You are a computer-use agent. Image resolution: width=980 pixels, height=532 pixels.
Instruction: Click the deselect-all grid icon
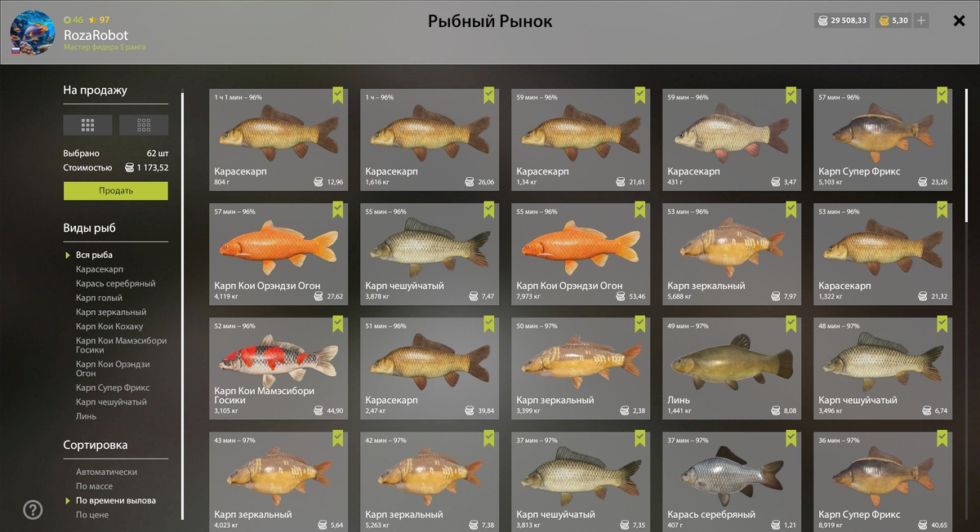(144, 125)
